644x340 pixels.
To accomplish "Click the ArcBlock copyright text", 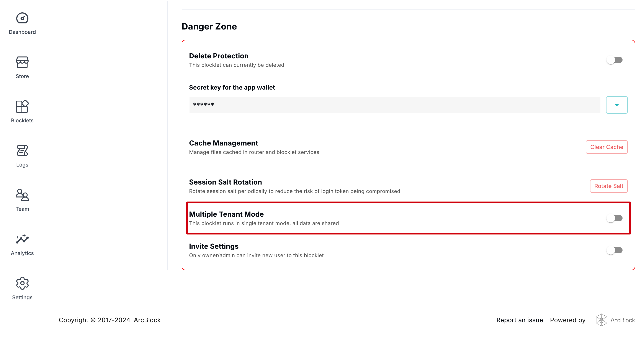I will (x=147, y=320).
